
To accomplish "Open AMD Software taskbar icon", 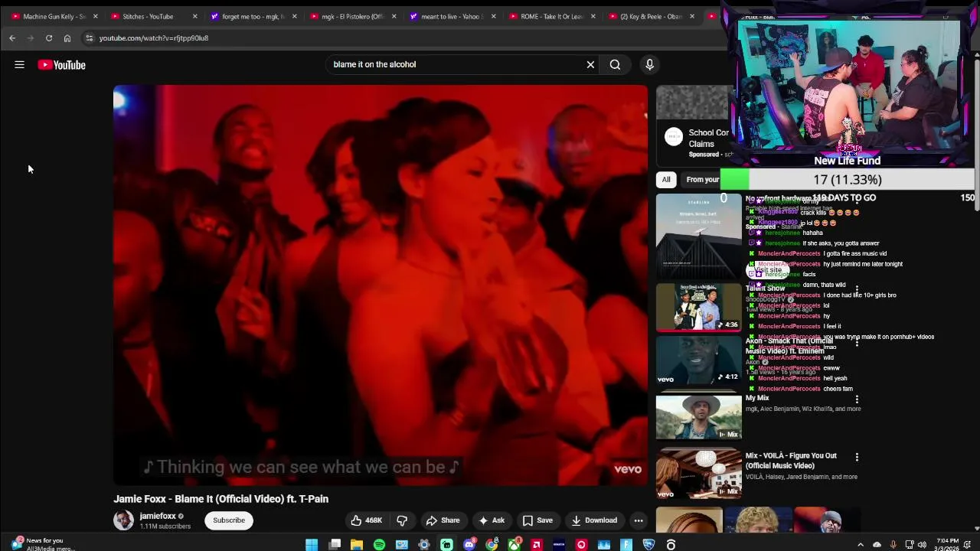I will coord(537,545).
